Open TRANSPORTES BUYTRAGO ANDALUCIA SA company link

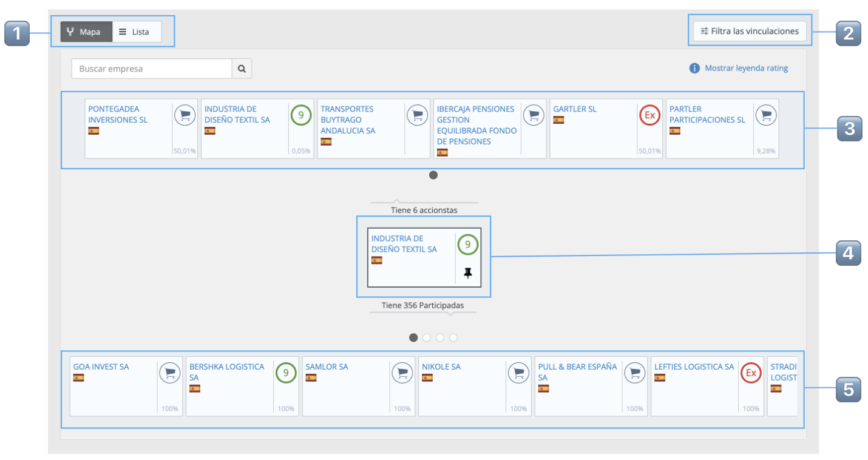coord(348,120)
